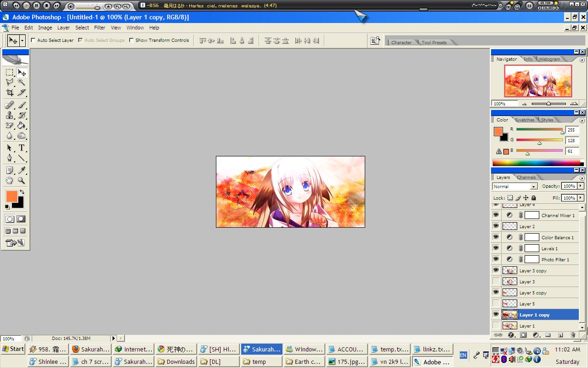Show the hidden Layer 5
This screenshot has height=368, width=588.
pyautogui.click(x=496, y=303)
